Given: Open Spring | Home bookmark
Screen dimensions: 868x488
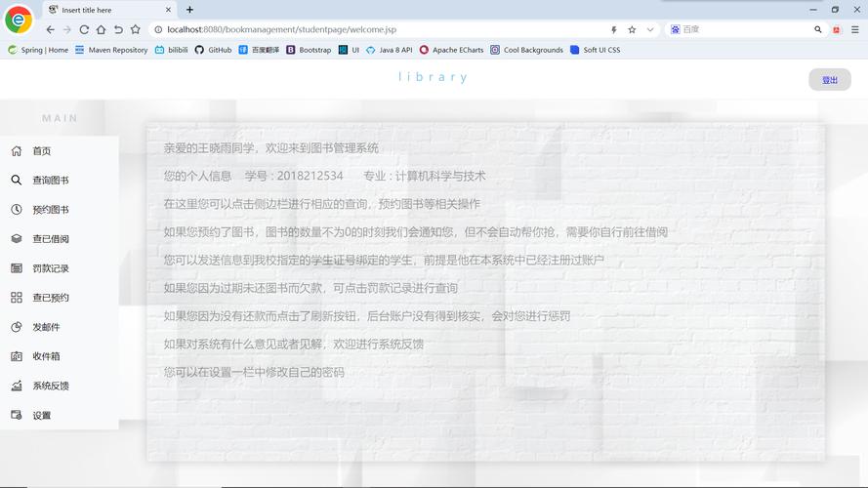Looking at the screenshot, I should (x=38, y=50).
